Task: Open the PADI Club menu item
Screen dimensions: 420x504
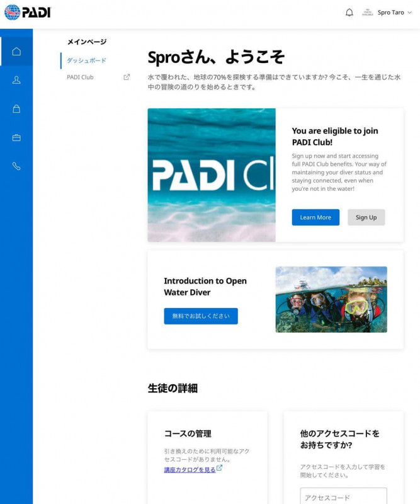Action: pos(80,77)
